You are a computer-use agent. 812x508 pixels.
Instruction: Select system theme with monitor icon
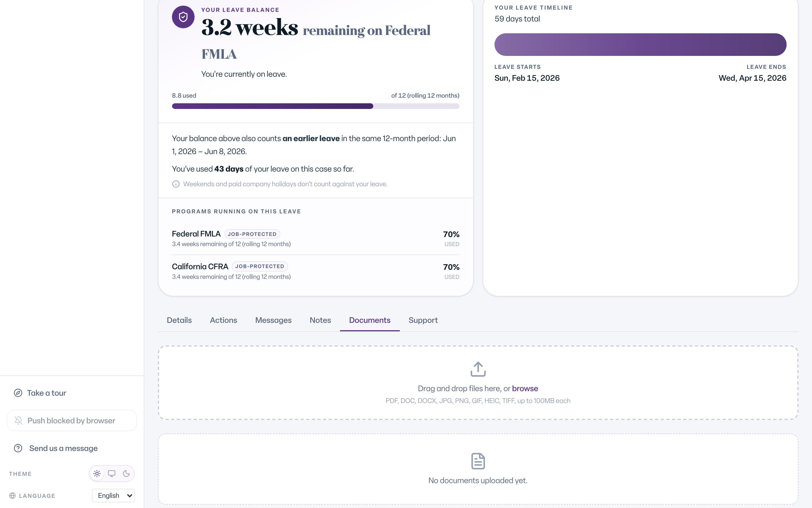pos(112,474)
